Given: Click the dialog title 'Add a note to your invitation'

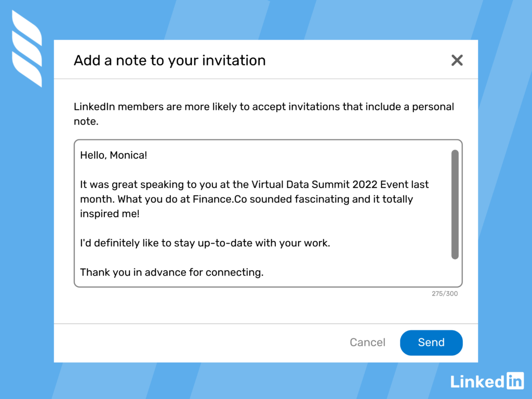Looking at the screenshot, I should coord(170,60).
